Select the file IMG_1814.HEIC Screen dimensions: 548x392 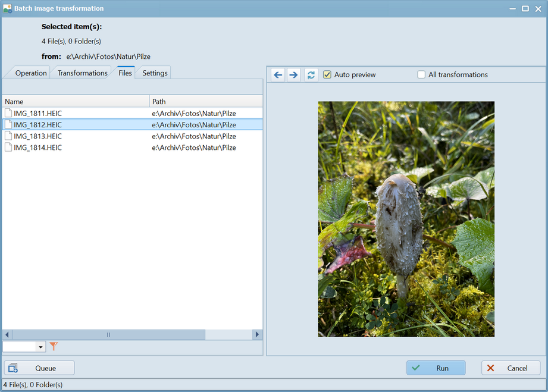tap(37, 148)
